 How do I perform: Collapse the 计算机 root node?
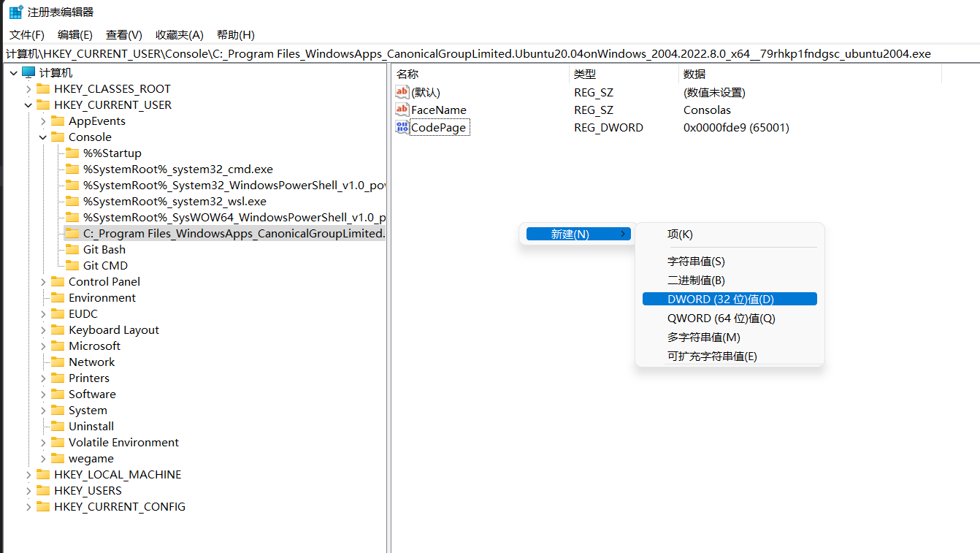point(14,72)
